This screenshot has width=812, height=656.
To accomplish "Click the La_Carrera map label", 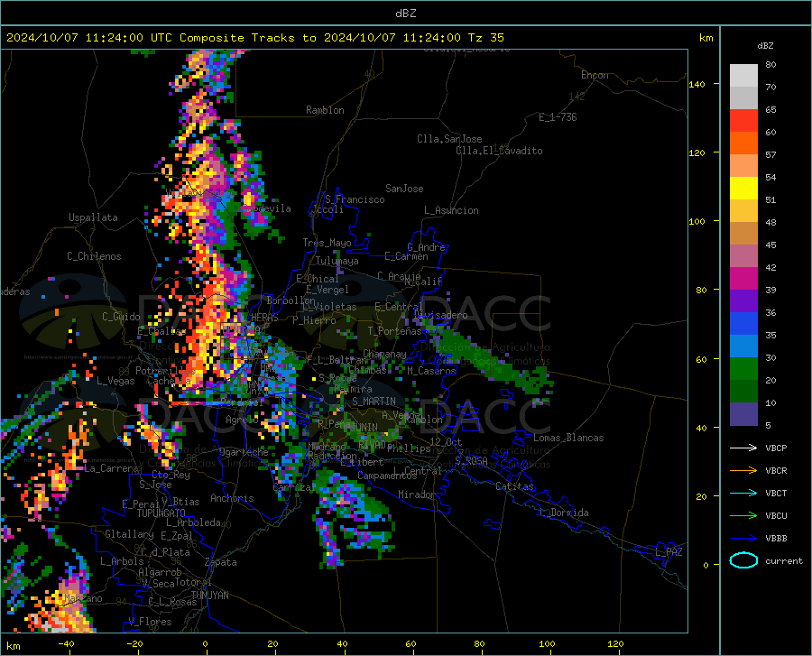I will 111,468.
